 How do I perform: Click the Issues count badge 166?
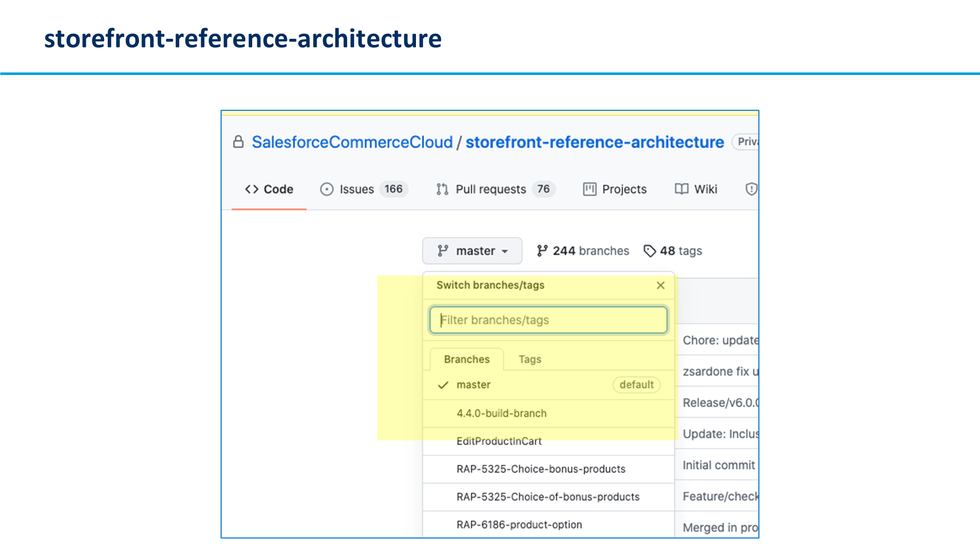click(394, 189)
